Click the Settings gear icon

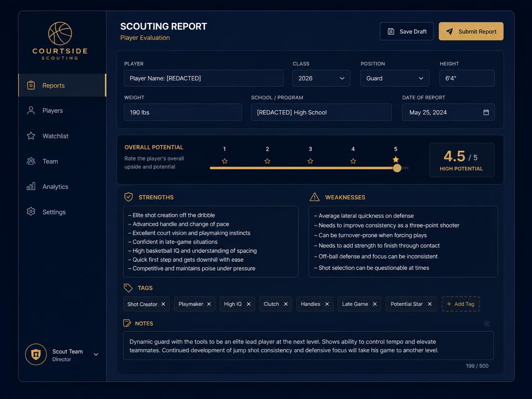(x=31, y=212)
